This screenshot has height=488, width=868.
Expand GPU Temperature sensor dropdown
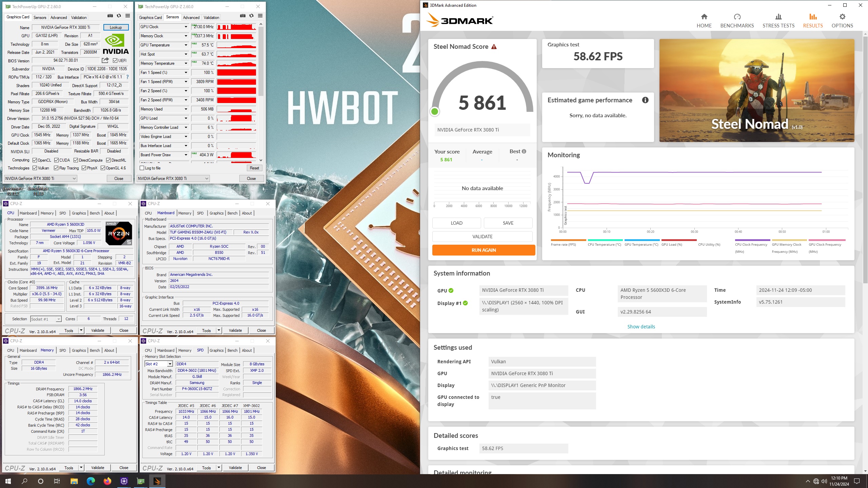(186, 45)
